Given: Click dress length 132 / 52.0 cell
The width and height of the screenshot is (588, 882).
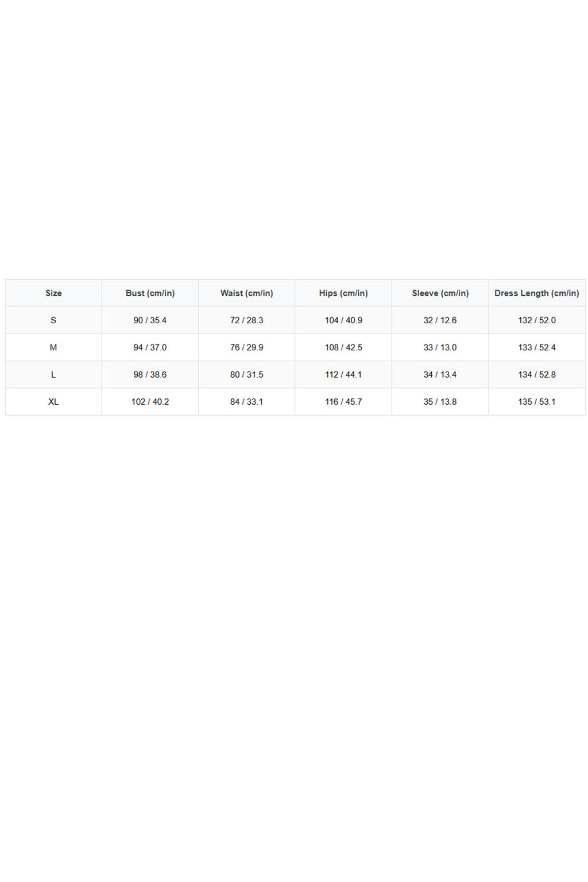Looking at the screenshot, I should tap(537, 320).
